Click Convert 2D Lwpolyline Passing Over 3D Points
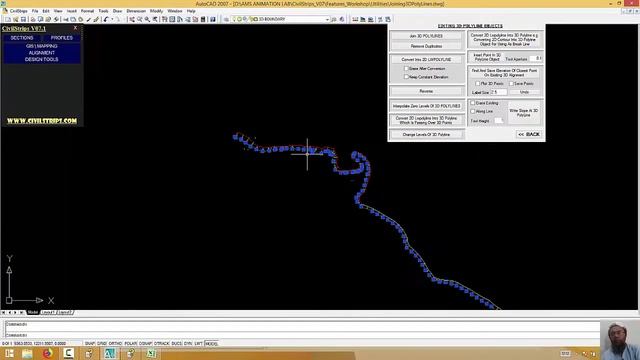640x360 pixels. pos(426,120)
